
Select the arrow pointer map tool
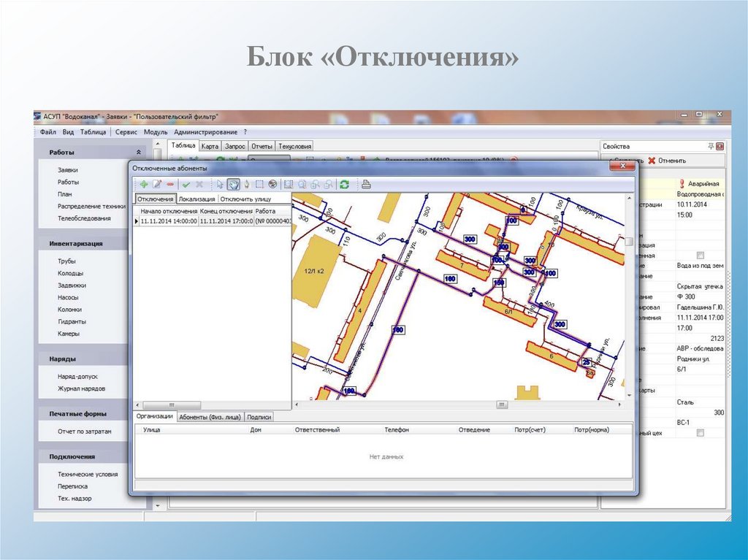tap(220, 184)
